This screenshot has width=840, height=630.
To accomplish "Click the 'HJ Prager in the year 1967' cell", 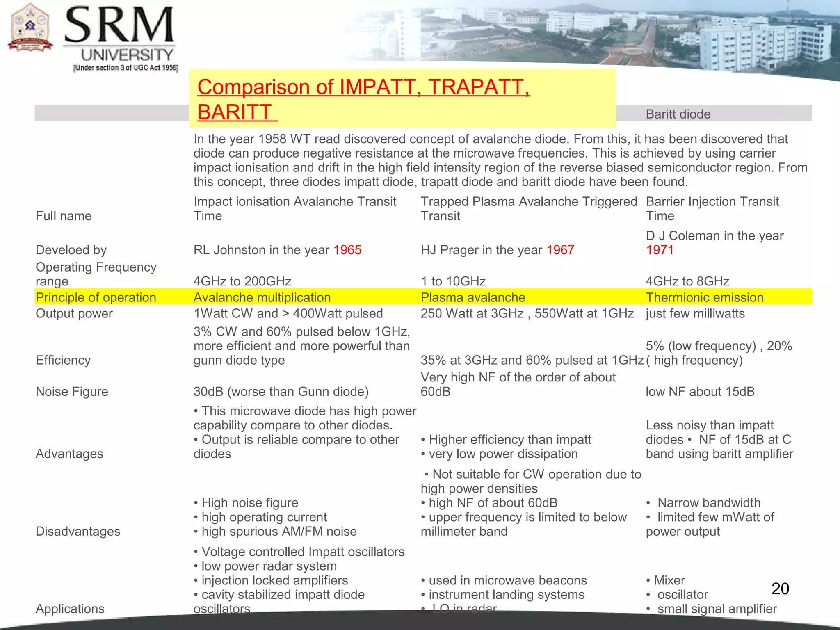I will (x=498, y=250).
